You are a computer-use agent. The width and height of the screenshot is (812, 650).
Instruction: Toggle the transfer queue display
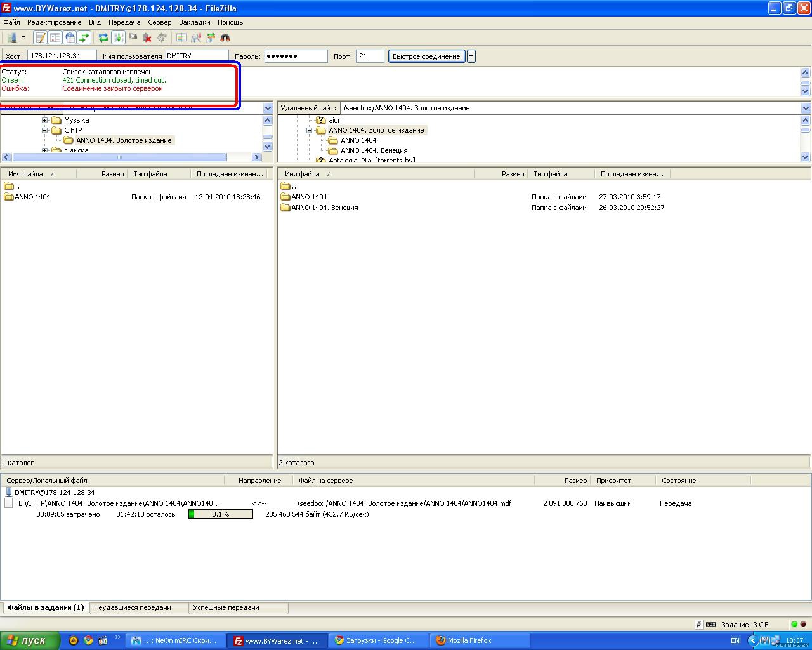coord(84,37)
